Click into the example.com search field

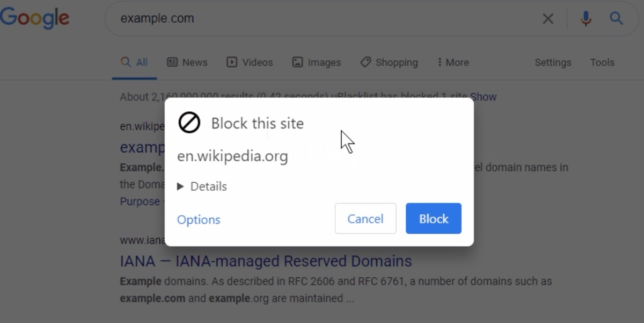tap(322, 19)
